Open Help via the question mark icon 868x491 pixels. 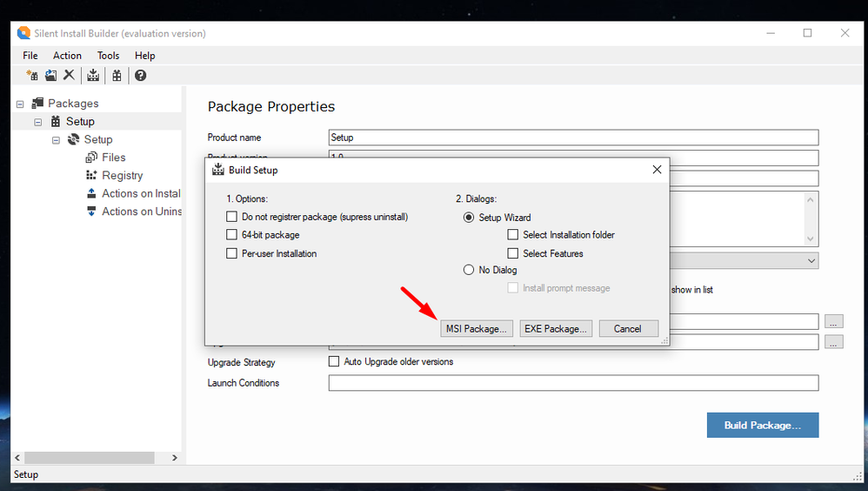[141, 76]
